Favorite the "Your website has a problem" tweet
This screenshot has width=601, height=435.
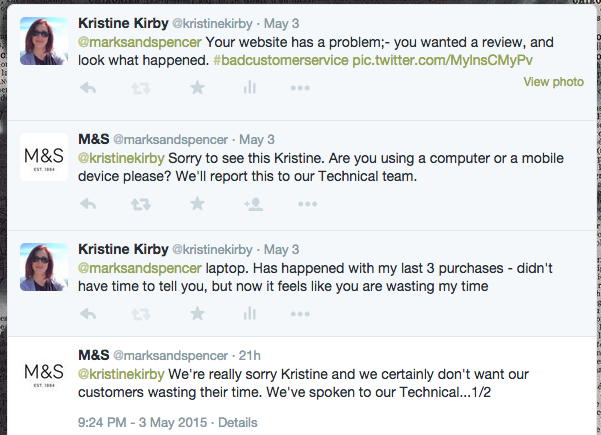197,88
